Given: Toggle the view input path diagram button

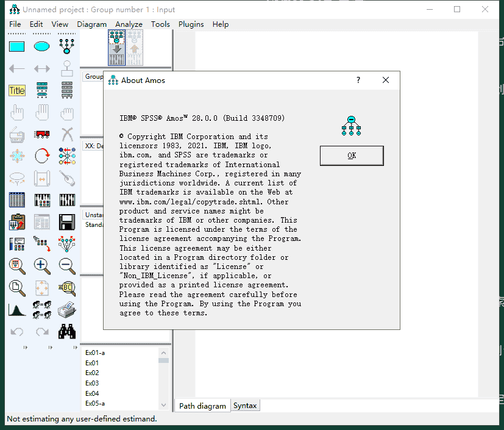Looking at the screenshot, I should [x=116, y=48].
